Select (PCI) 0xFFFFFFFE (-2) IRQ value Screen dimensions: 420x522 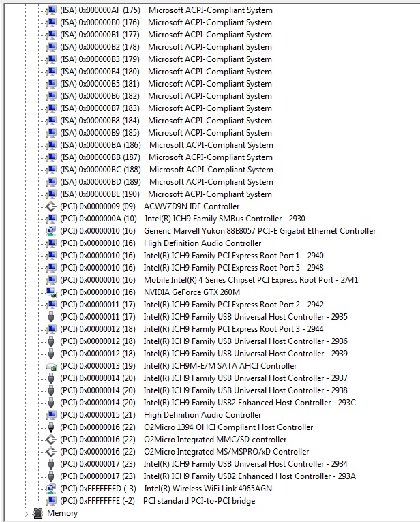97,501
